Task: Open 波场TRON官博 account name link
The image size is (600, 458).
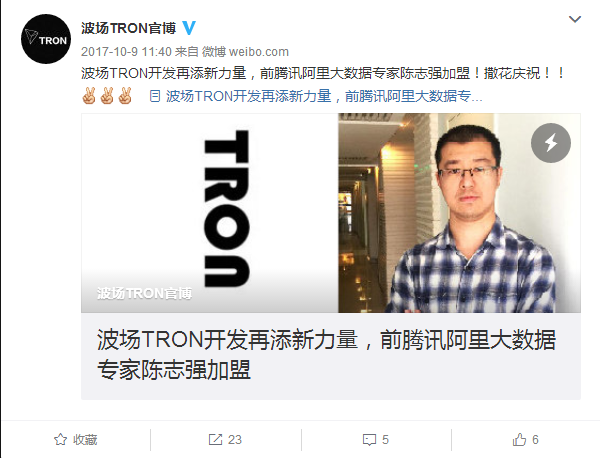Action: coord(129,28)
